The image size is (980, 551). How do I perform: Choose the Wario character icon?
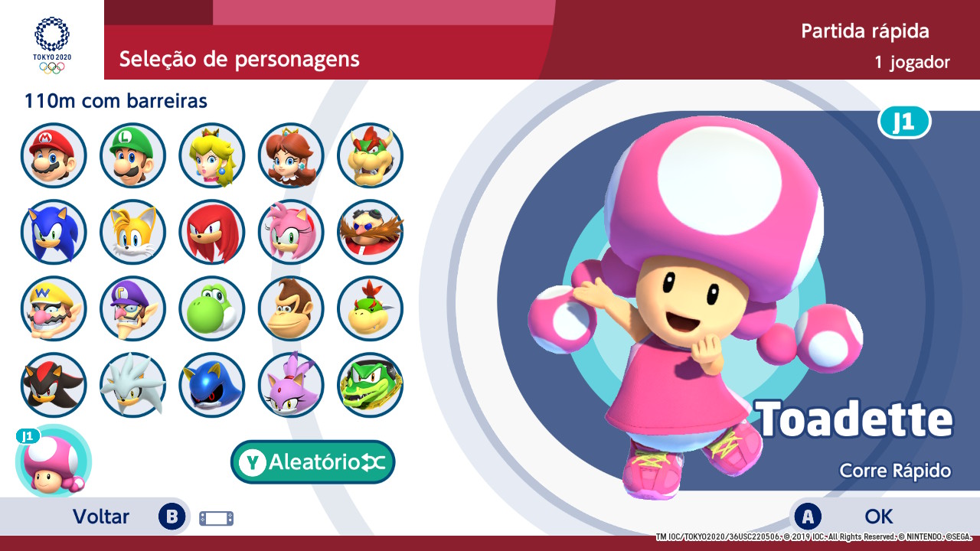(54, 308)
